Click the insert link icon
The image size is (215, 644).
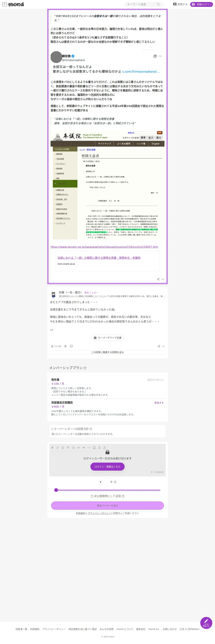coord(78,448)
